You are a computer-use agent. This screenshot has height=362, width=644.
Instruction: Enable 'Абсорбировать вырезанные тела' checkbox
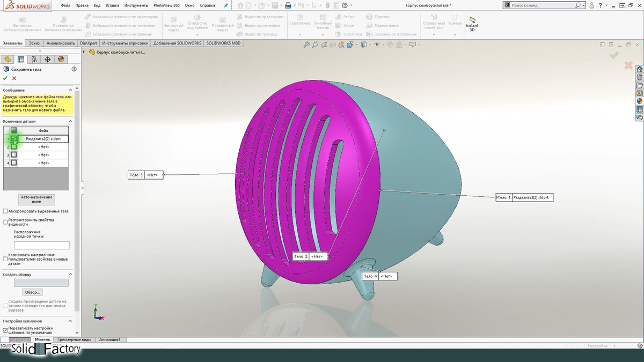coord(5,211)
